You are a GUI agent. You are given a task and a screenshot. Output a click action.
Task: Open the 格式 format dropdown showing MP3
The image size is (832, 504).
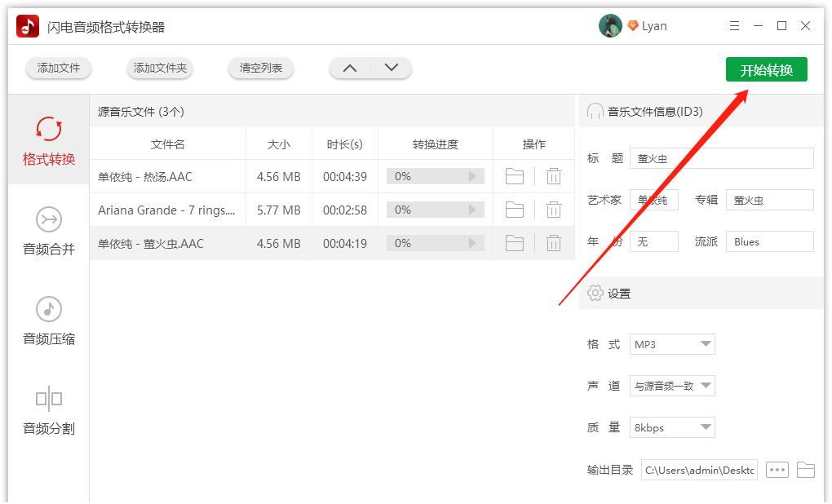tap(671, 344)
